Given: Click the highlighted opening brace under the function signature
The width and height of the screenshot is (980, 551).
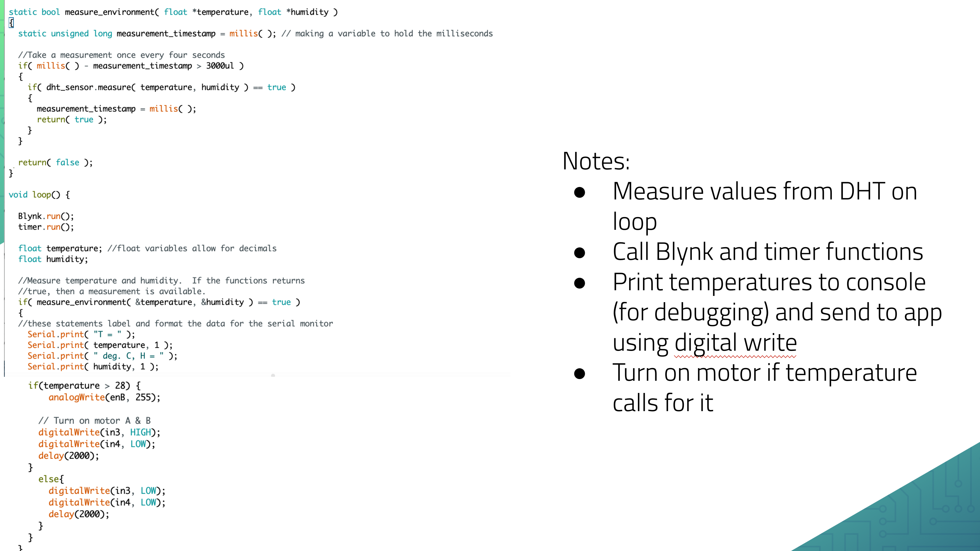Looking at the screenshot, I should (x=11, y=23).
